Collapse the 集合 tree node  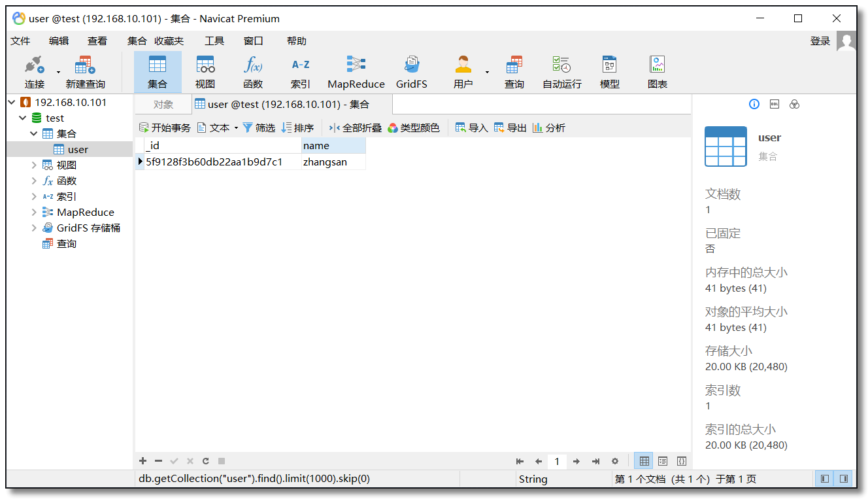pyautogui.click(x=34, y=133)
